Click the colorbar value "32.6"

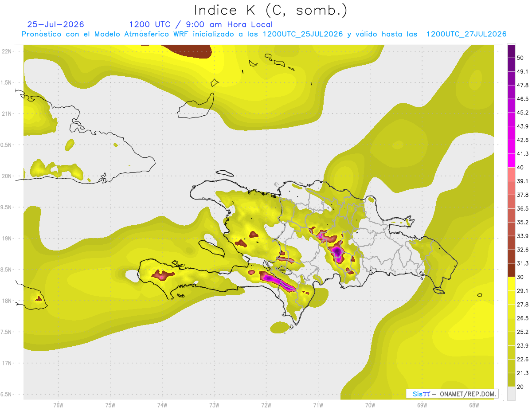click(523, 250)
